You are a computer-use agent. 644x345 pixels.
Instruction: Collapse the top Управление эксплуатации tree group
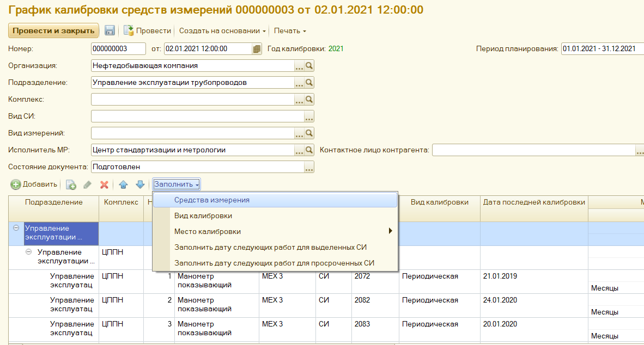pos(16,229)
